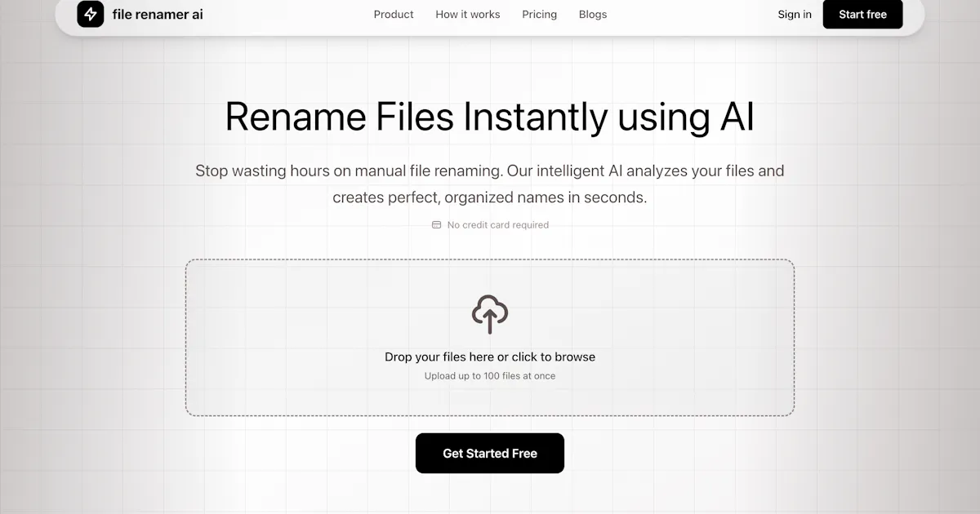Open the Pricing page
The height and width of the screenshot is (514, 980).
coord(540,15)
